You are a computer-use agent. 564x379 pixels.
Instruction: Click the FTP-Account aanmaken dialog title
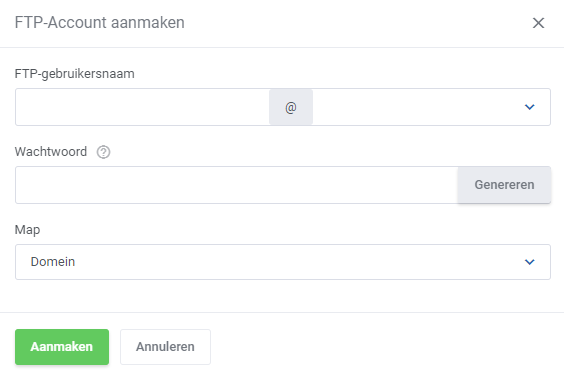click(x=100, y=23)
